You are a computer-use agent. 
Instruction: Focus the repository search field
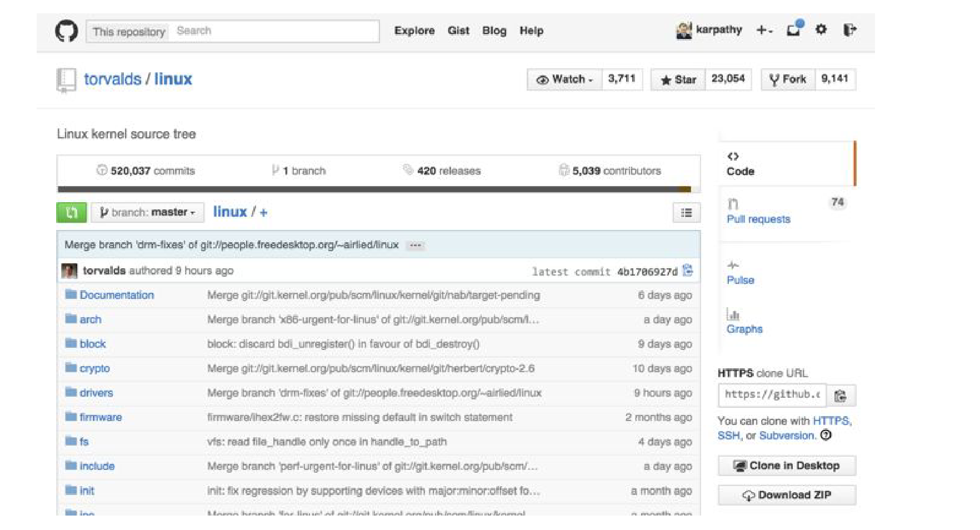tap(274, 31)
